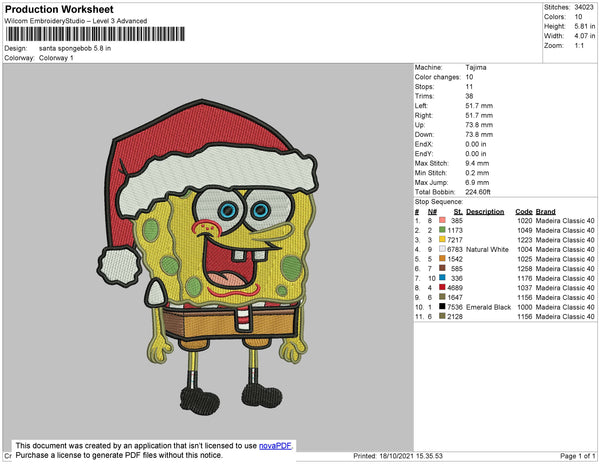Click thread code '1176' in row 7
Screen dimensions: 600x464
click(525, 278)
